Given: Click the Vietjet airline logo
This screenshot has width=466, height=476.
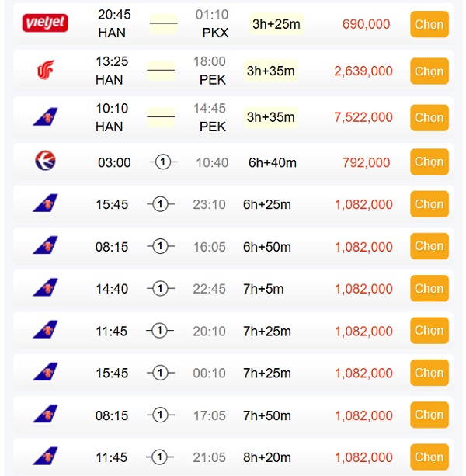Looking at the screenshot, I should coord(45,23).
